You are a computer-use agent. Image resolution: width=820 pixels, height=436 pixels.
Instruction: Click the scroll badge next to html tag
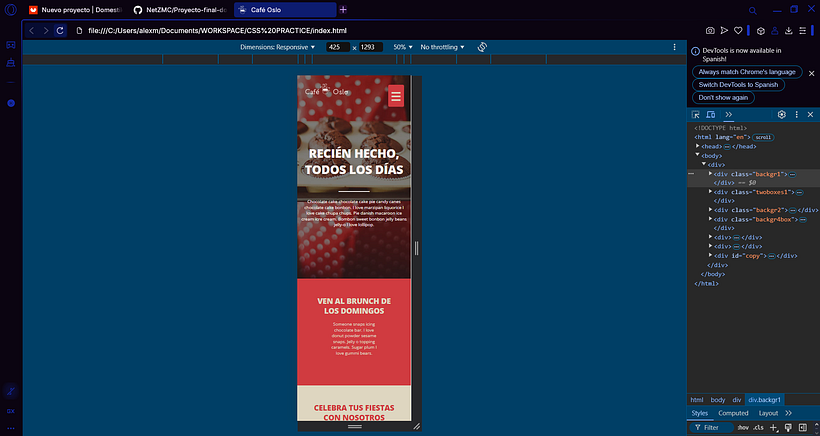pyautogui.click(x=763, y=137)
